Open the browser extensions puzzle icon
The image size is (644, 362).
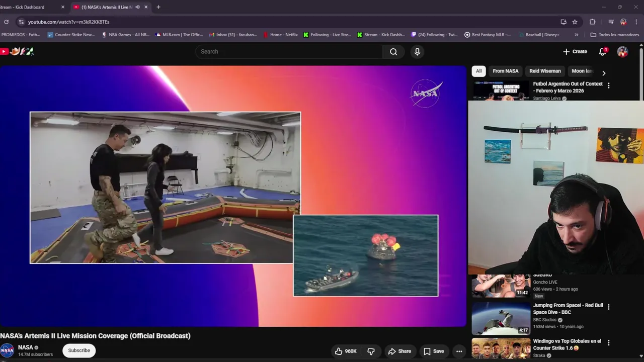592,22
